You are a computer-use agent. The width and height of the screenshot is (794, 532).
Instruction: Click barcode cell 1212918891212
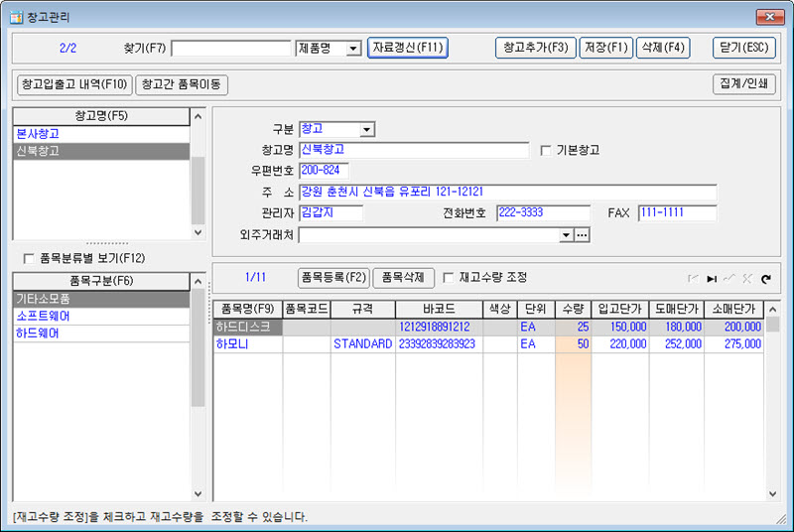click(439, 327)
